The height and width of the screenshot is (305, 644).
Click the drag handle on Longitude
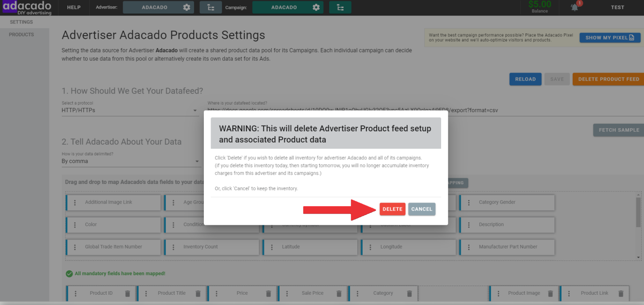tap(371, 247)
